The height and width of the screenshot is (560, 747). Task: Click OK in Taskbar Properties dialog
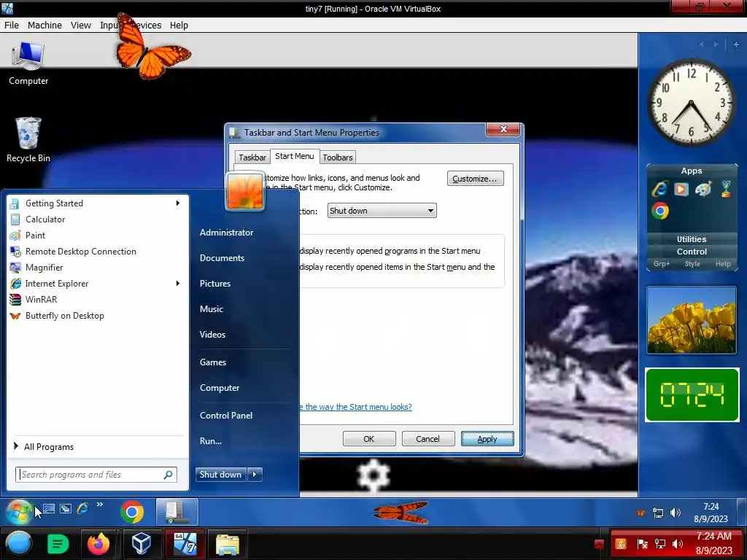(x=368, y=438)
